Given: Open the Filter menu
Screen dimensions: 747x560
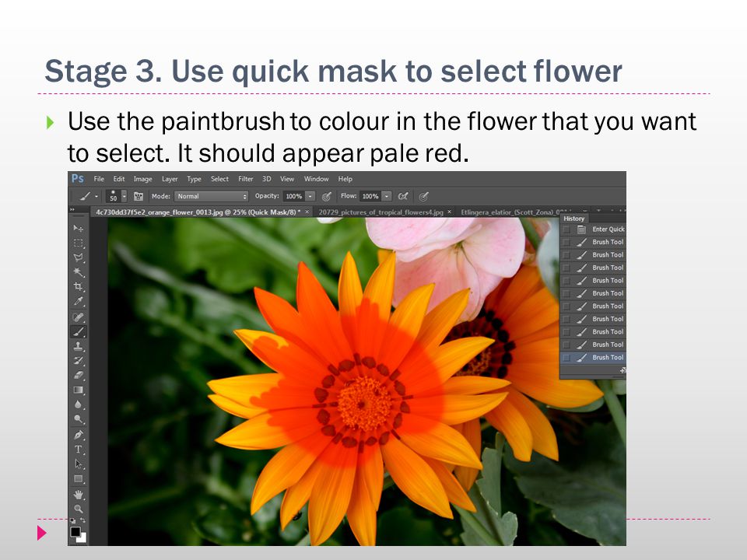Looking at the screenshot, I should click(245, 179).
